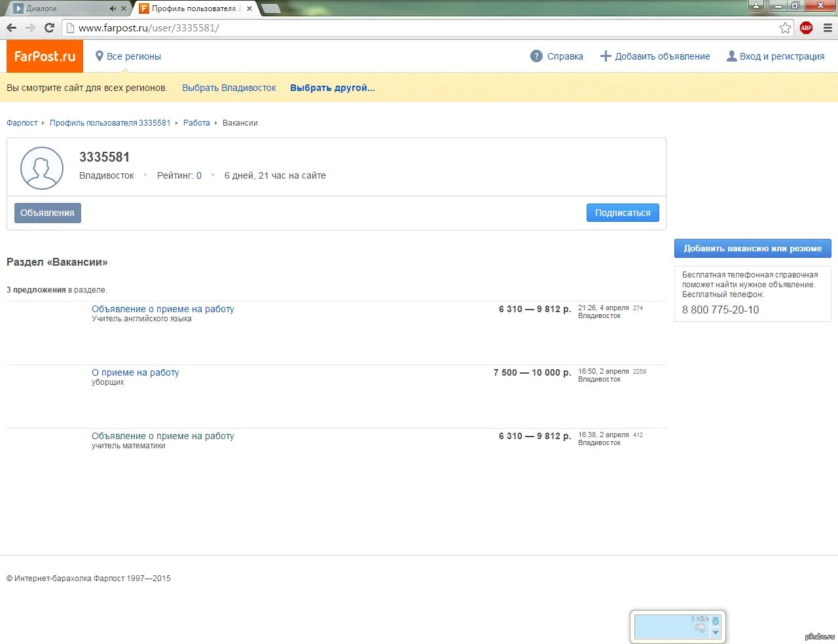
Task: Open the network speed widget dropdown arrow
Action: (716, 633)
